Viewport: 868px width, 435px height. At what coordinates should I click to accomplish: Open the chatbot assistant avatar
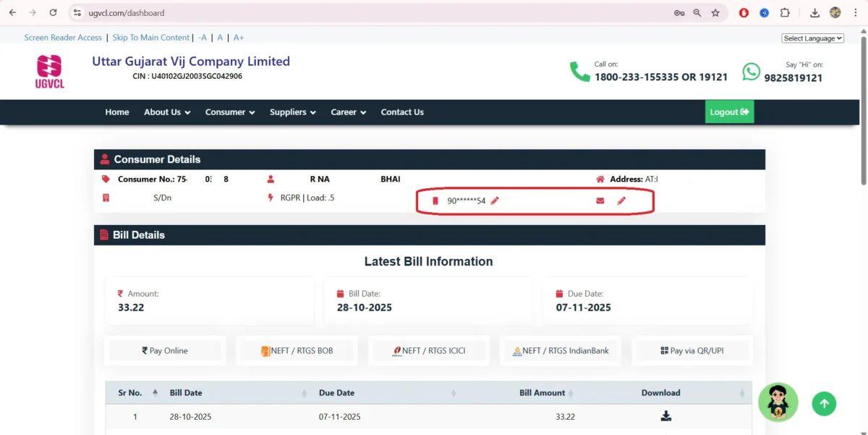(778, 402)
